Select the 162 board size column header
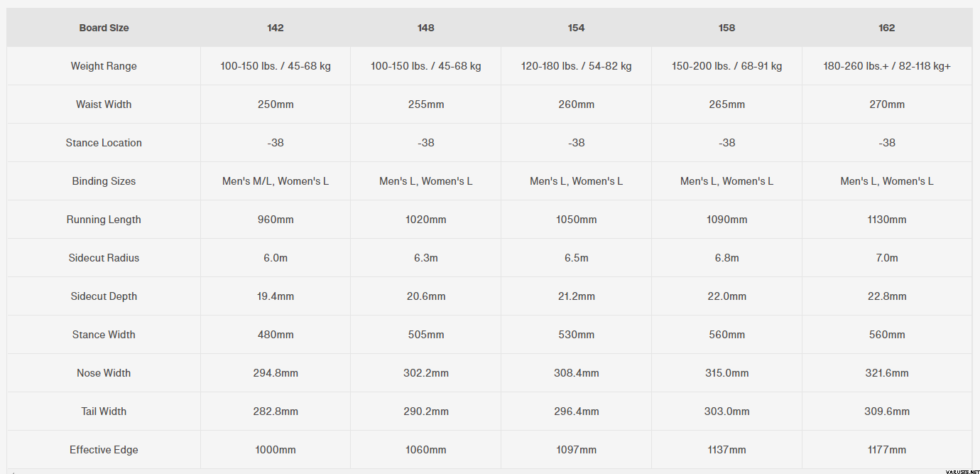This screenshot has width=980, height=474. tap(887, 28)
